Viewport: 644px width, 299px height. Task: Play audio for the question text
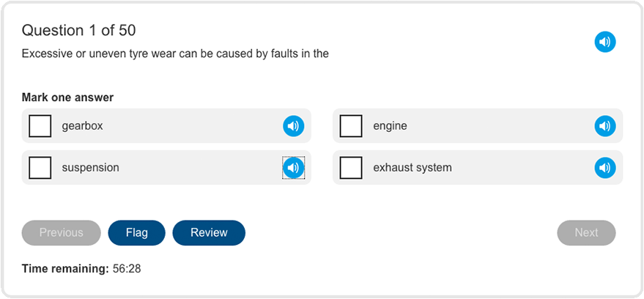pos(605,42)
